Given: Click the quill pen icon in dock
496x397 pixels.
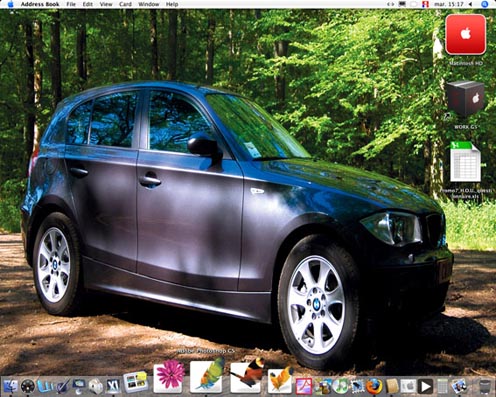Looking at the screenshot, I should pos(62,386).
